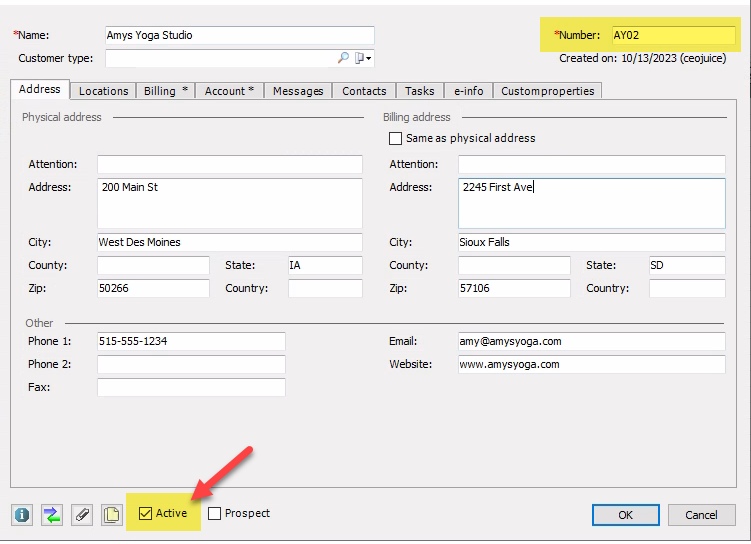Click billing Address field 2245 First Ave
751x544 pixels.
(592, 204)
